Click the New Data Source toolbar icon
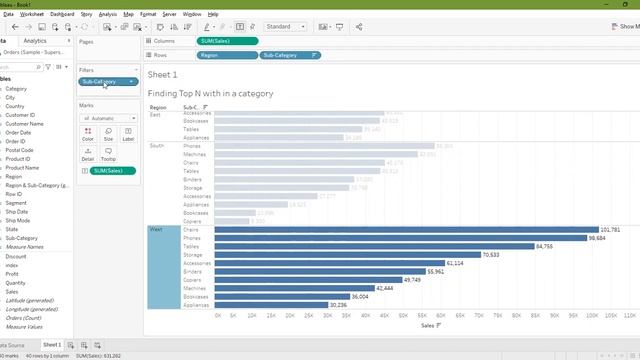 tap(55, 27)
